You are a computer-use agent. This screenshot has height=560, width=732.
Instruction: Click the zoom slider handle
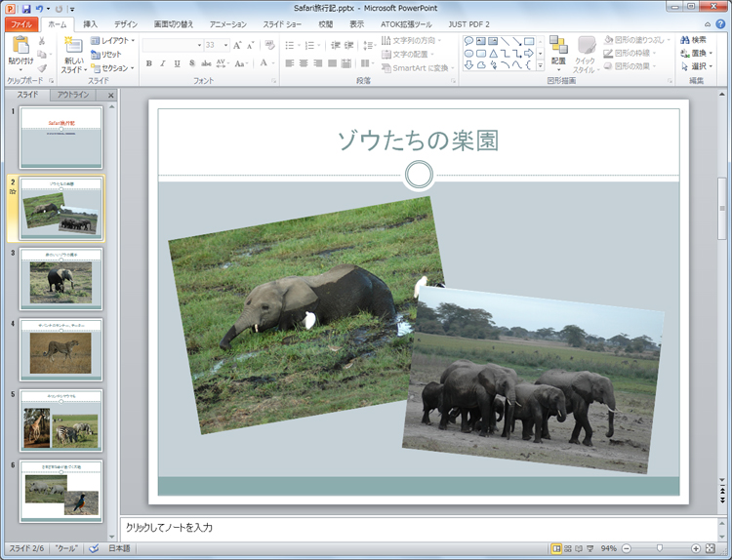pyautogui.click(x=659, y=549)
